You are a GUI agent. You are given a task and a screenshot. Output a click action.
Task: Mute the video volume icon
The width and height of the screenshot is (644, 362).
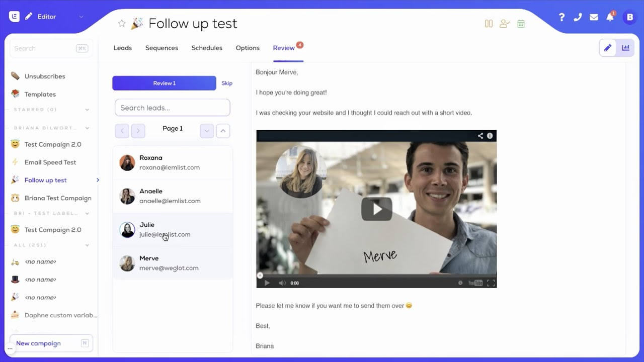point(282,283)
